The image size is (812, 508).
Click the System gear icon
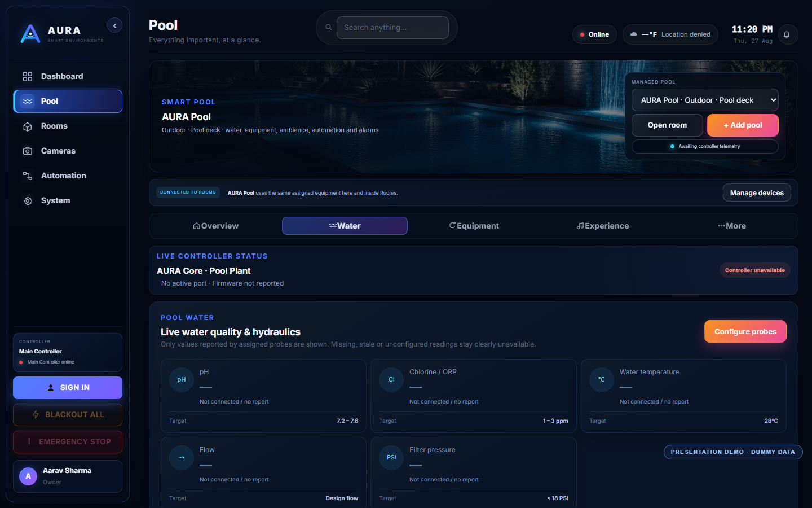(x=28, y=200)
